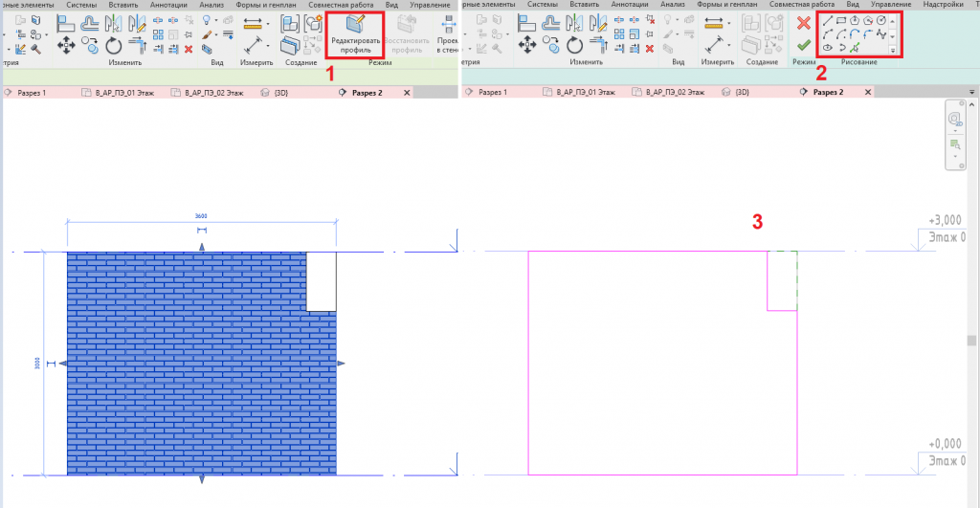Viewport: 980px width, 508px height.
Task: Click the Move tool in the left ribbon
Action: [x=66, y=45]
